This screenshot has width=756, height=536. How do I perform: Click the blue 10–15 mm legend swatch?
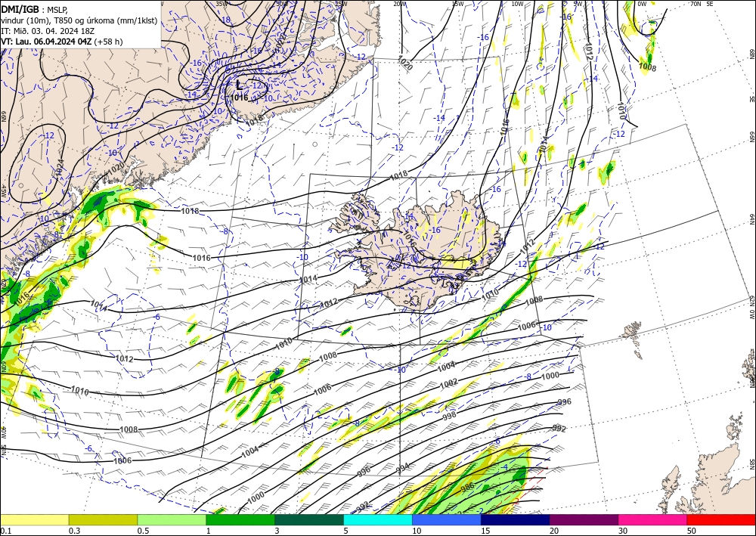click(x=447, y=519)
